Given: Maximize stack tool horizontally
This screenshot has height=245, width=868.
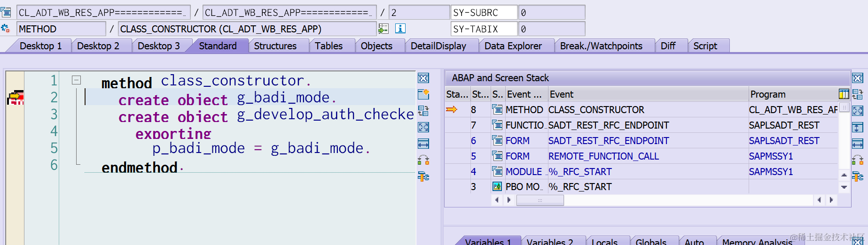Looking at the screenshot, I should (858, 144).
